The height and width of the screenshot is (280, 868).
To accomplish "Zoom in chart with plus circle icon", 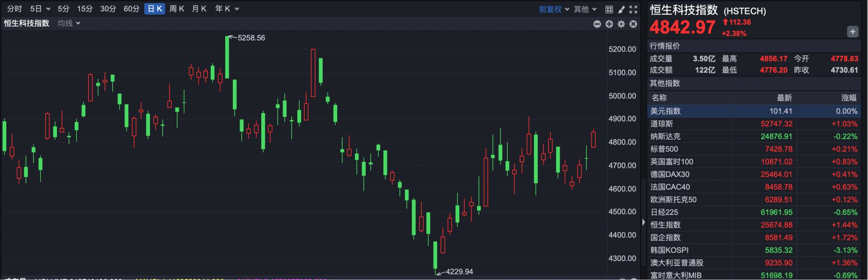I will (x=609, y=24).
